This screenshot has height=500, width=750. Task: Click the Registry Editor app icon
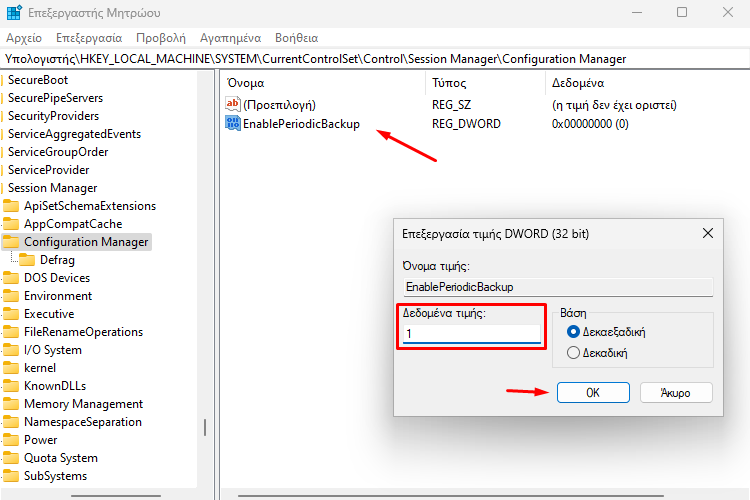[14, 12]
